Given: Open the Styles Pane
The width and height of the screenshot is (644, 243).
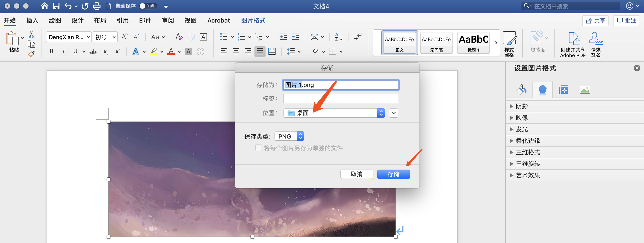Looking at the screenshot, I should click(x=509, y=44).
